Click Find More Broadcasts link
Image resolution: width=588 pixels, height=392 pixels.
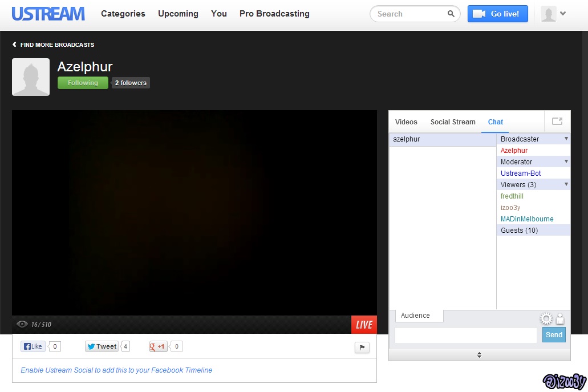point(54,45)
